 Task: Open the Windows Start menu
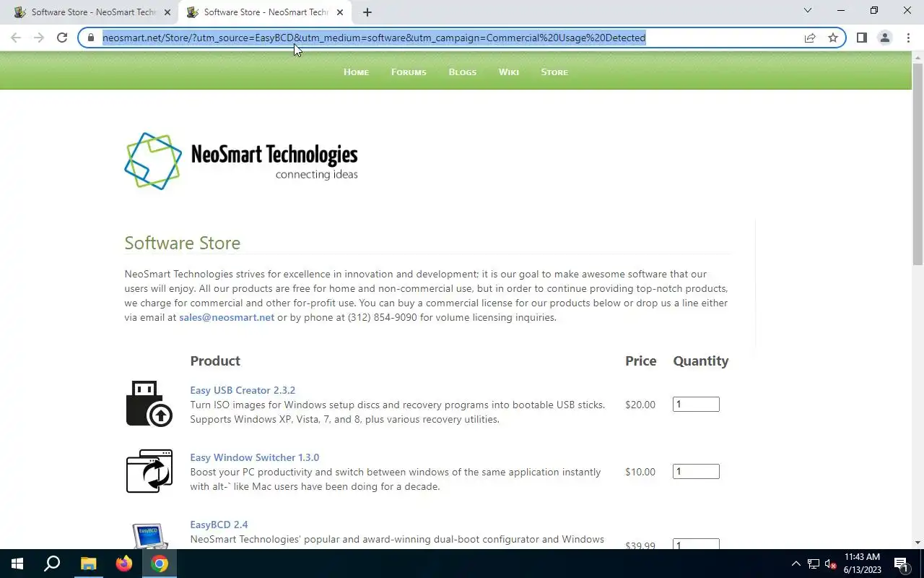pos(17,564)
